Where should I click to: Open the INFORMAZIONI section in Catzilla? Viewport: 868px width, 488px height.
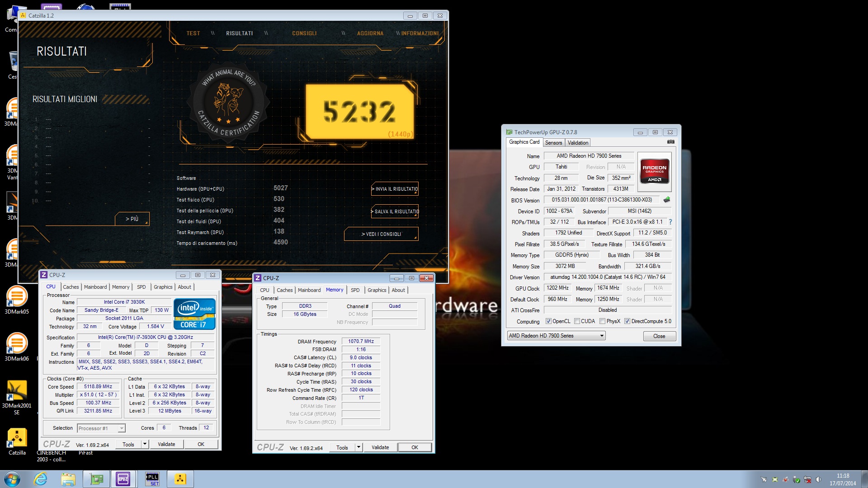click(420, 33)
